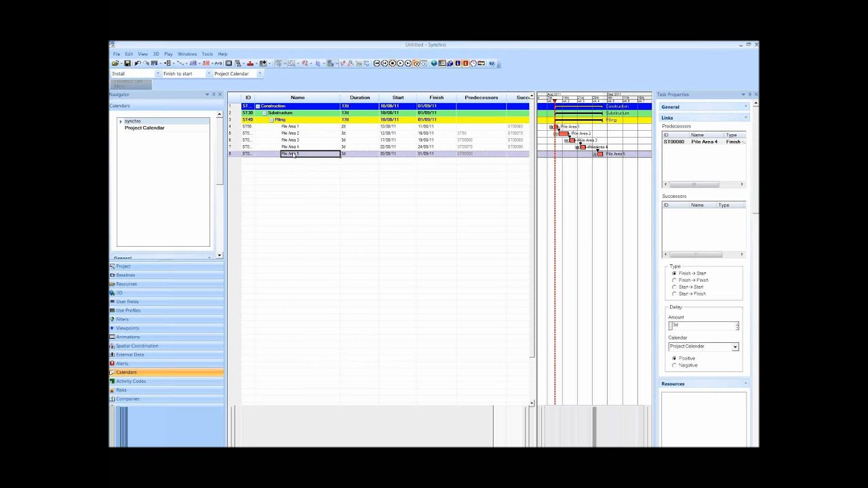Viewport: 868px width, 488px height.
Task: Select Project Calendar in the tree
Action: coord(144,128)
